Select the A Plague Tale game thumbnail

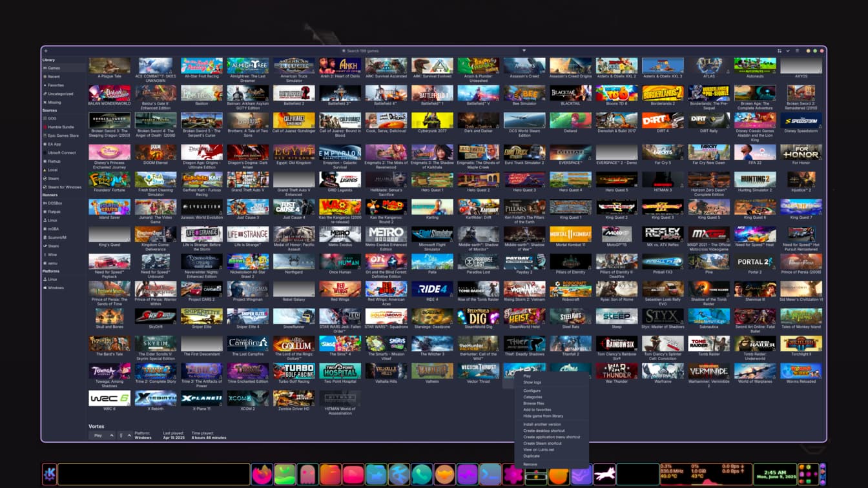click(x=109, y=65)
